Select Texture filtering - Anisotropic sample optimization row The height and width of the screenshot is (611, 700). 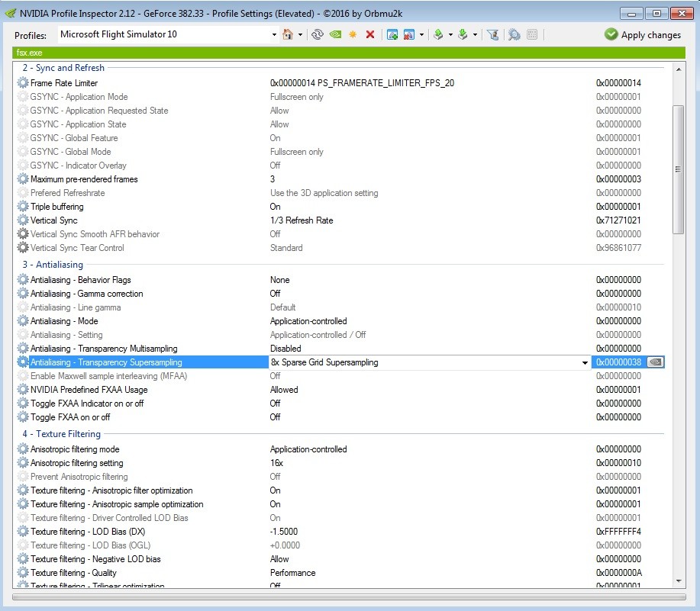[340, 504]
